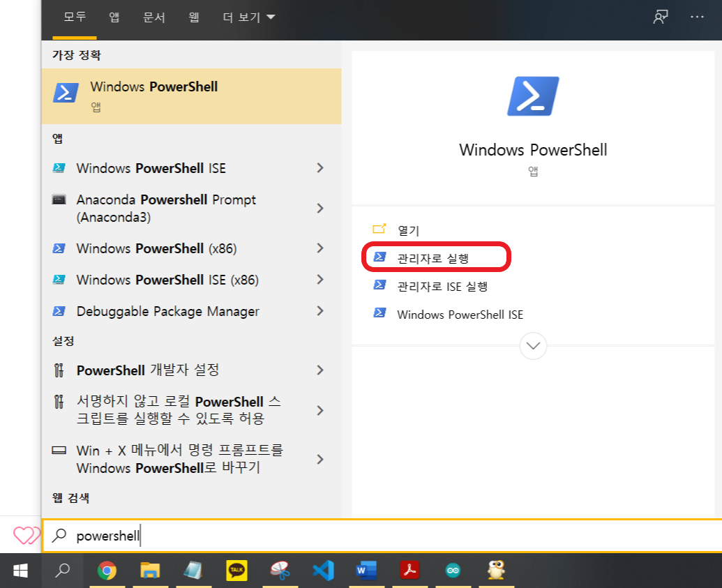
Task: Expand Windows PowerShell ISE (x86) options arrow
Action: (x=320, y=280)
